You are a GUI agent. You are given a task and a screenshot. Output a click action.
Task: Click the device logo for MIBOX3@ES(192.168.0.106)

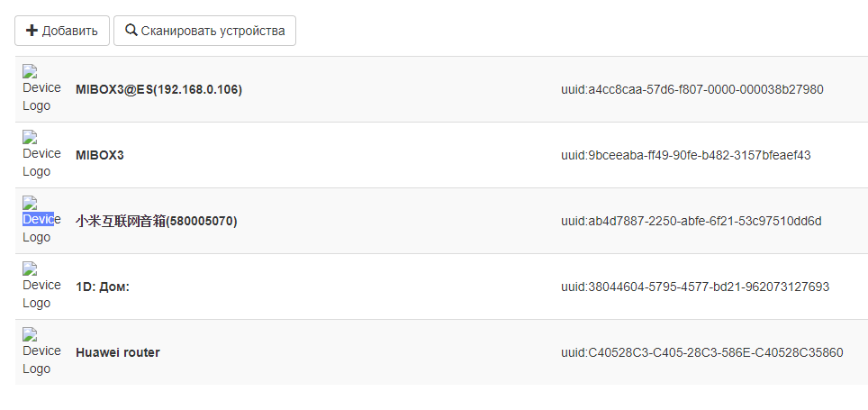(41, 88)
